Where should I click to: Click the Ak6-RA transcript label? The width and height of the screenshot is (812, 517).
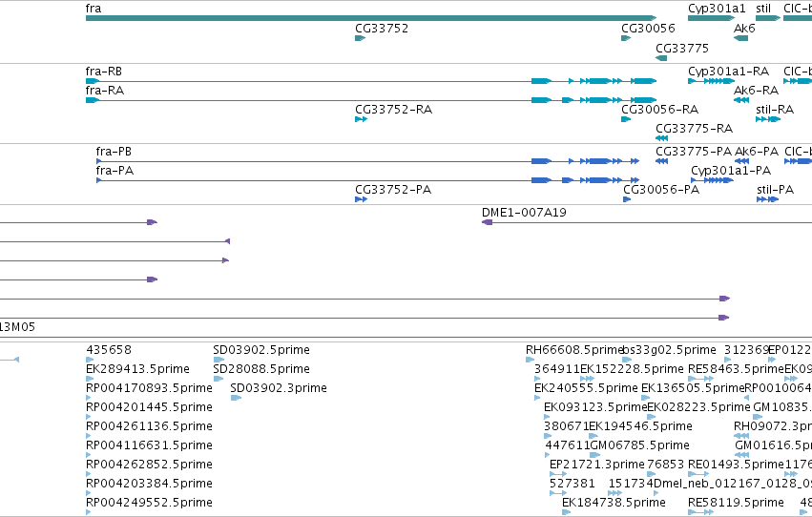(x=756, y=91)
